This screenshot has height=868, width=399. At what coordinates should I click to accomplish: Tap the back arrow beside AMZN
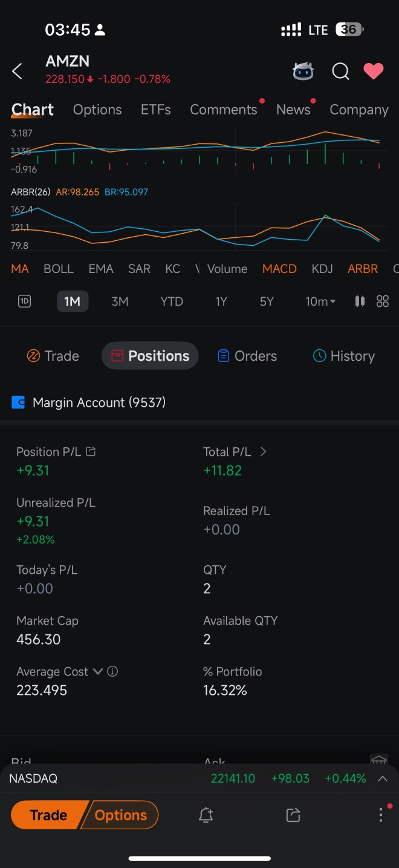pyautogui.click(x=18, y=71)
